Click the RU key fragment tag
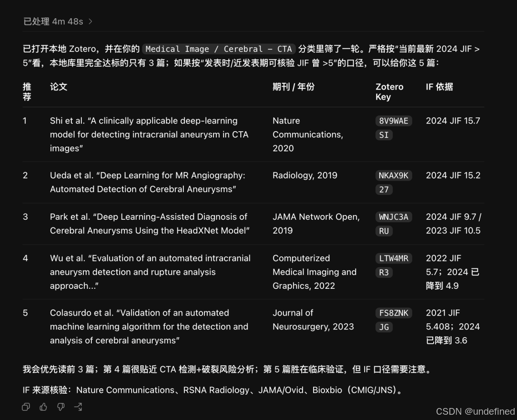Image resolution: width=517 pixels, height=420 pixels. point(384,231)
